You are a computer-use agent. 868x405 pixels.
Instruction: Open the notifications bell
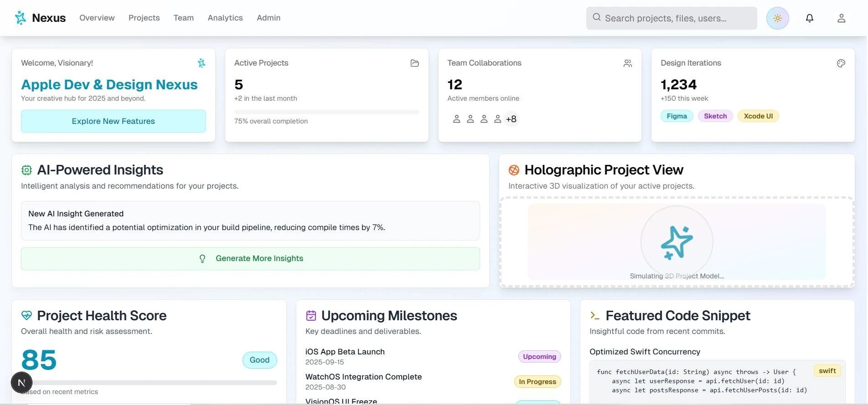(x=809, y=18)
